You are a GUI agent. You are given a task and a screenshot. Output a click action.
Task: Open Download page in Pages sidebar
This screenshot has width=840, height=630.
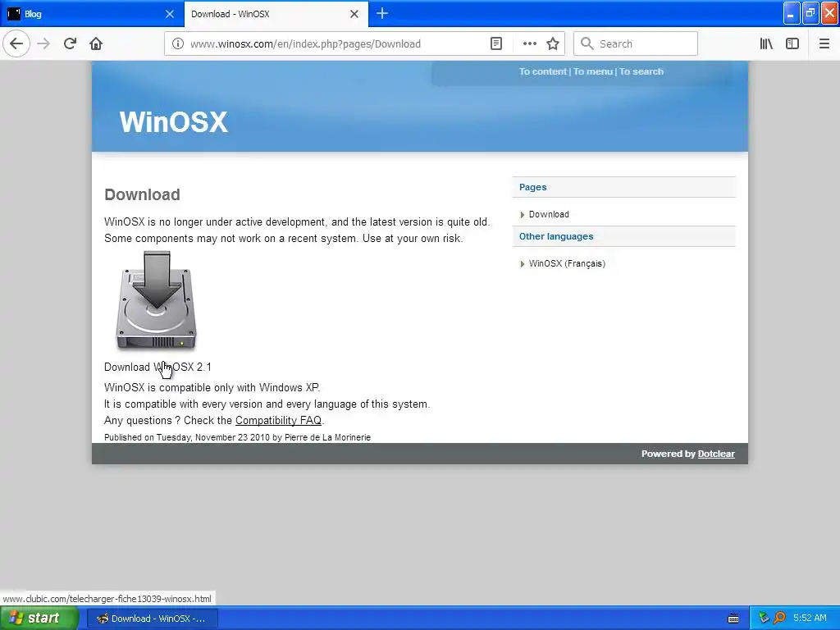tap(549, 214)
